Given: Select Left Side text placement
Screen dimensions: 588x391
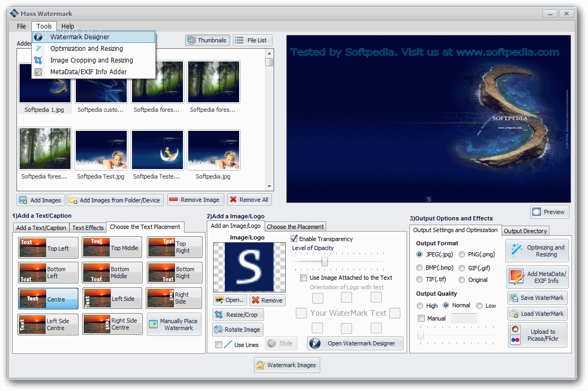Looking at the screenshot, I should [112, 298].
